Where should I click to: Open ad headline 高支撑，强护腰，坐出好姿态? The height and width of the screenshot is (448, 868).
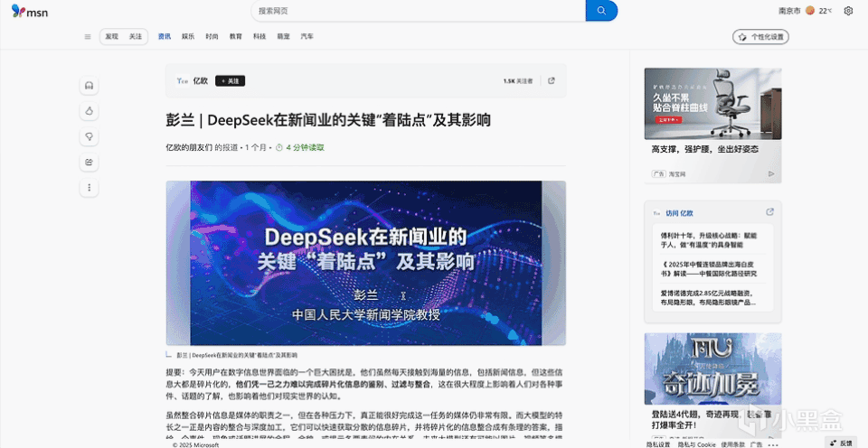point(704,149)
